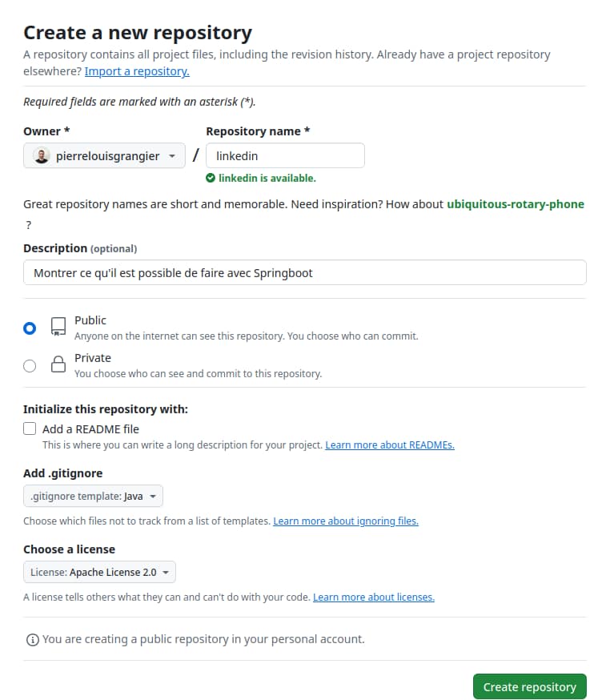Open the .gitignore template Java dropdown
Image resolution: width=610 pixels, height=700 pixels.
pyautogui.click(x=93, y=497)
